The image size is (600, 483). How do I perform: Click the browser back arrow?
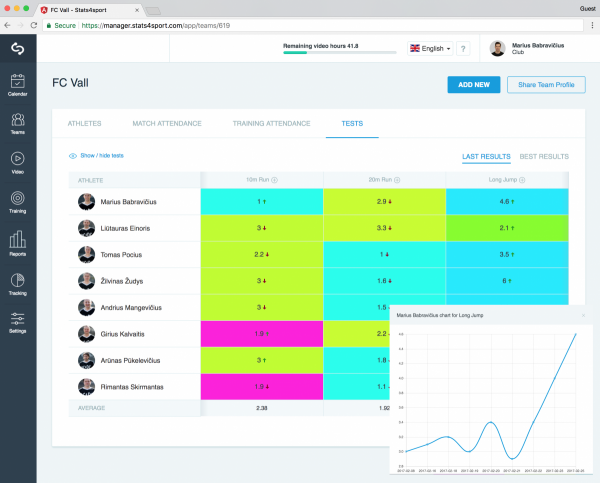(7, 25)
